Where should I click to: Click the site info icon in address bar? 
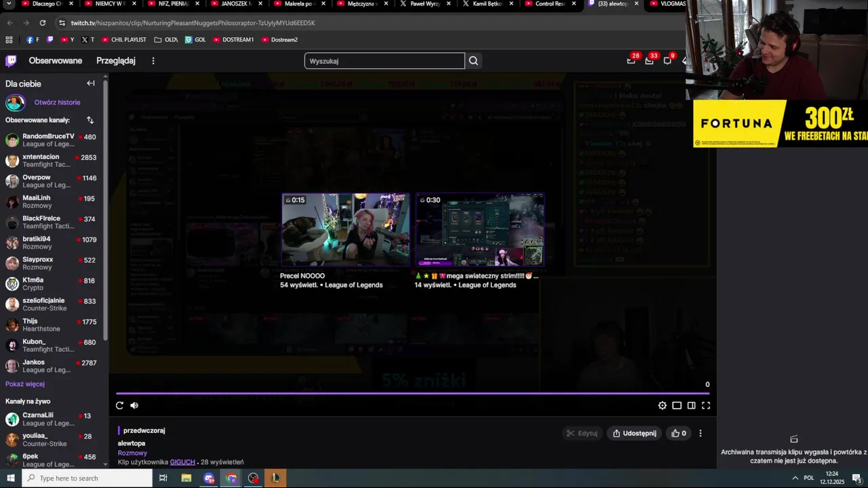pyautogui.click(x=62, y=22)
